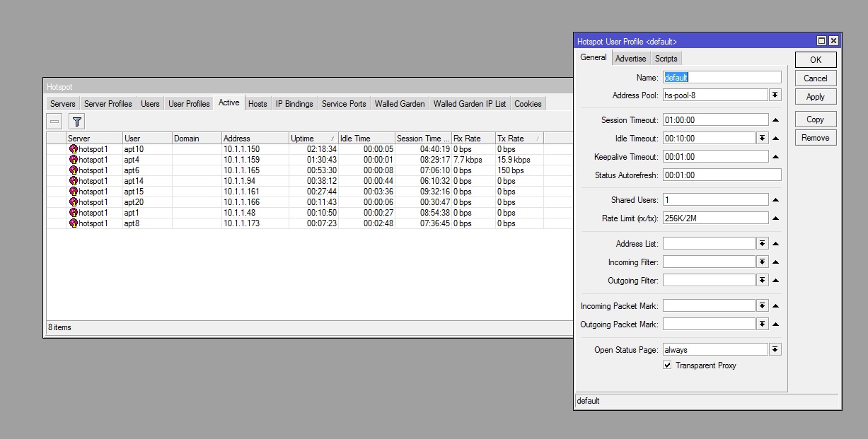868x439 pixels.
Task: Open the filter funnel icon
Action: click(x=76, y=121)
